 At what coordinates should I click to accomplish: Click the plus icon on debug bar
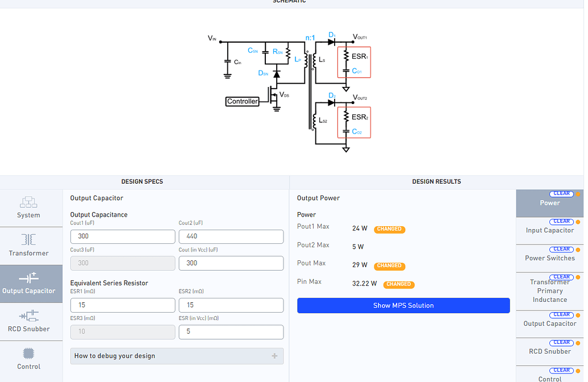(x=276, y=356)
